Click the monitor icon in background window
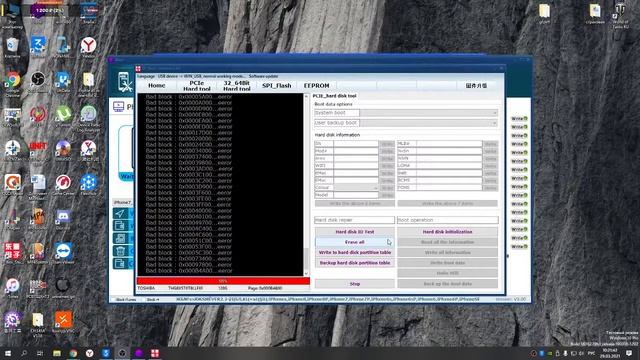640x360 pixels. tap(118, 107)
